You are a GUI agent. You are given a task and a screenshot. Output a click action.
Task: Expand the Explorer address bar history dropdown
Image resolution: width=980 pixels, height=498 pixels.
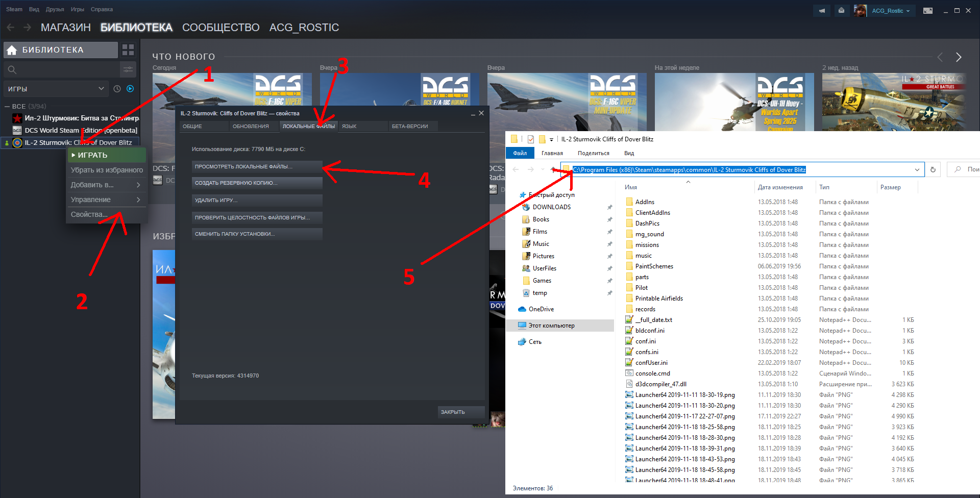point(917,169)
